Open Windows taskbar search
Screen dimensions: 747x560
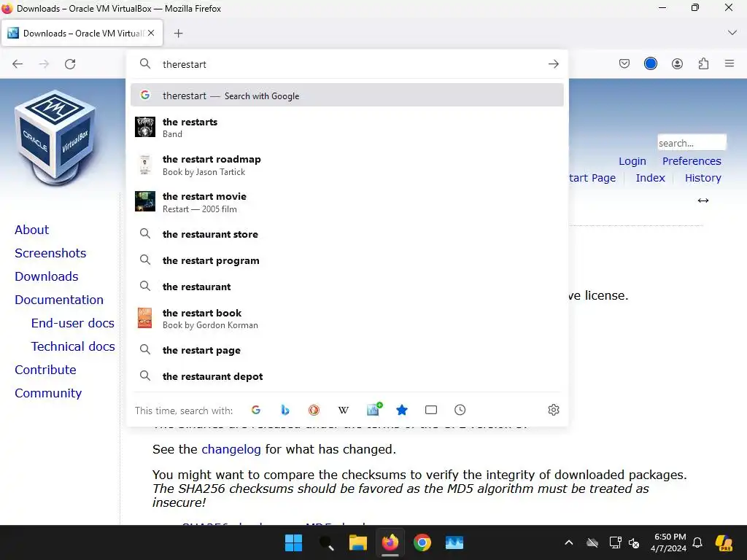click(326, 542)
